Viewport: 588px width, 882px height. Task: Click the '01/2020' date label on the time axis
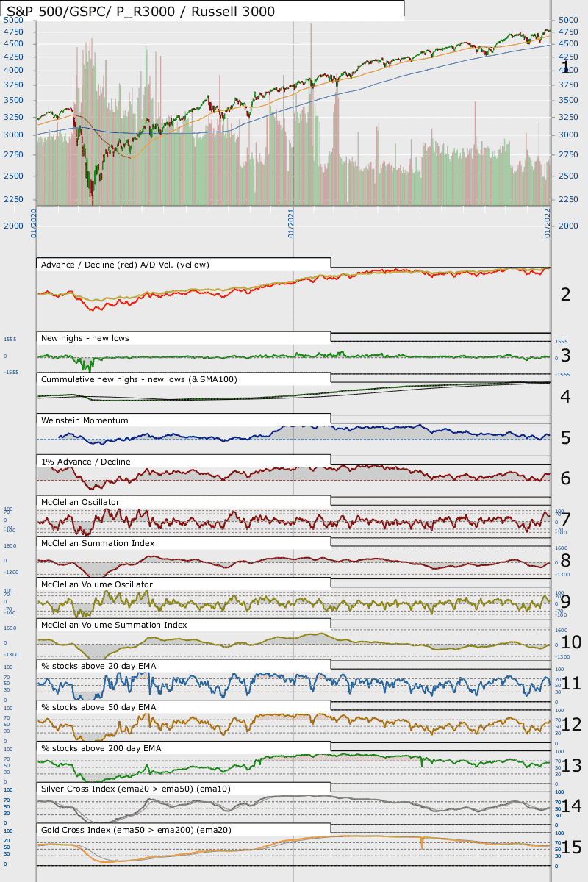[x=35, y=223]
